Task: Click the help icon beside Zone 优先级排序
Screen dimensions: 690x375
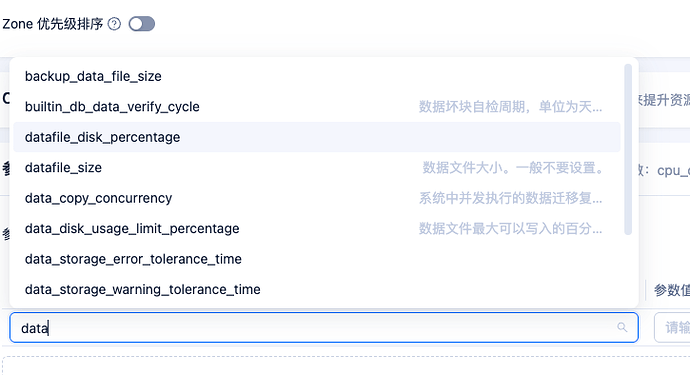Action: [114, 24]
